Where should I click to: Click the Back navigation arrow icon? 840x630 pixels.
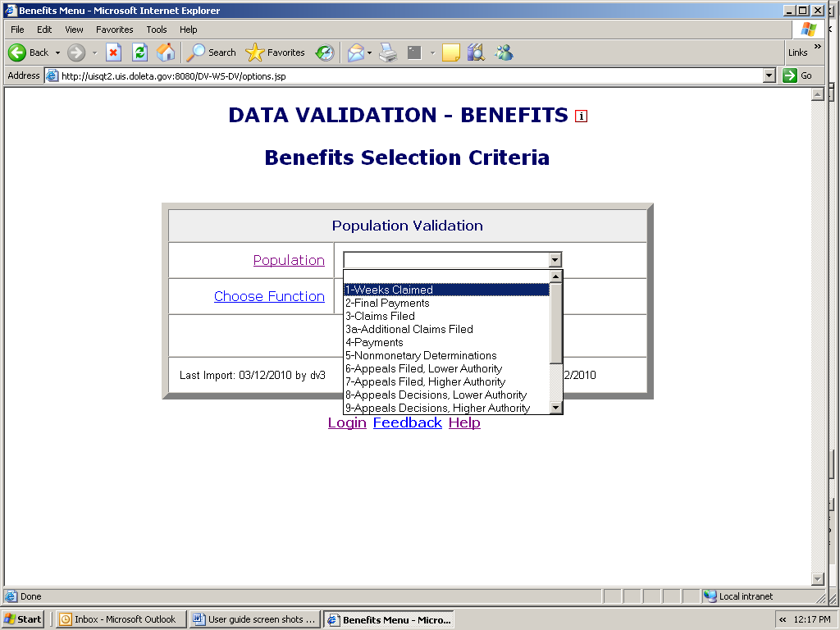tap(17, 52)
